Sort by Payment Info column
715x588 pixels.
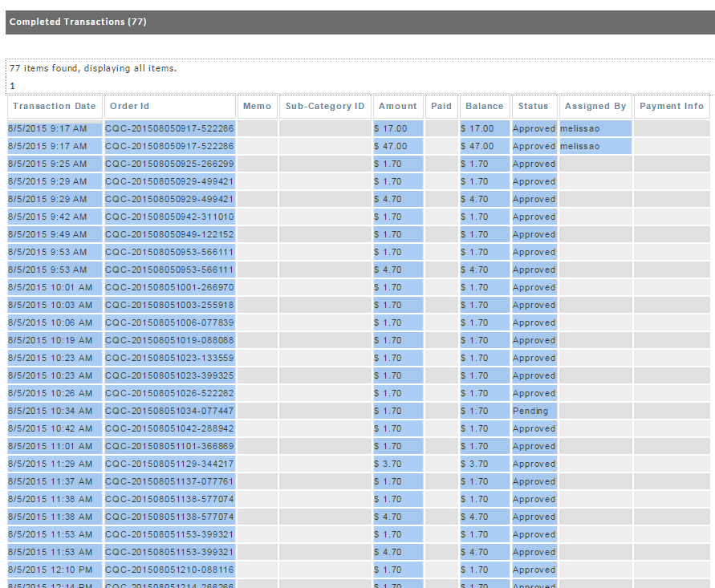tap(671, 106)
